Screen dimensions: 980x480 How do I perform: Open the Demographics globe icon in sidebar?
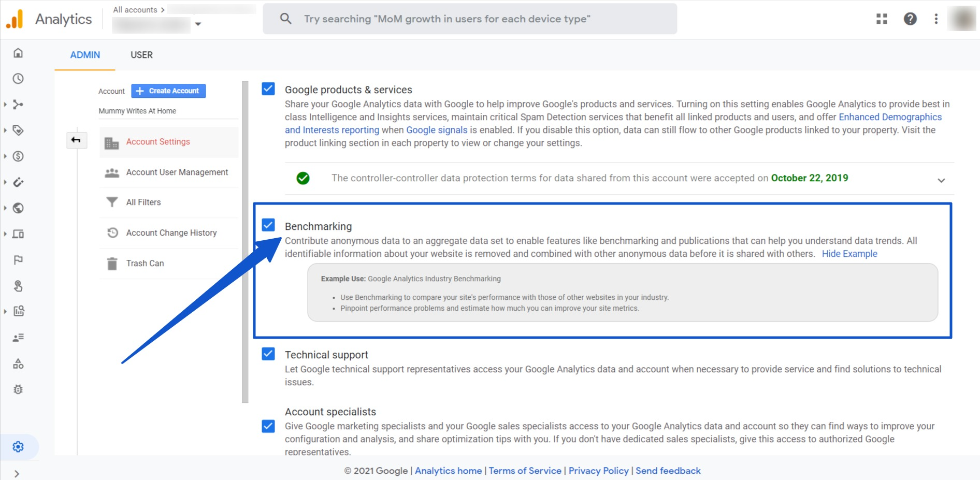coord(18,208)
